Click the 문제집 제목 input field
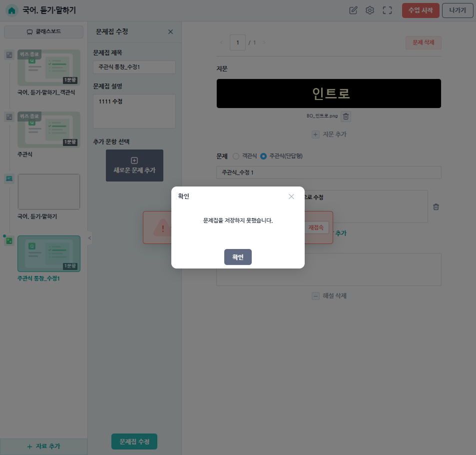Screen dimensions: 476x455 pyautogui.click(x=134, y=67)
